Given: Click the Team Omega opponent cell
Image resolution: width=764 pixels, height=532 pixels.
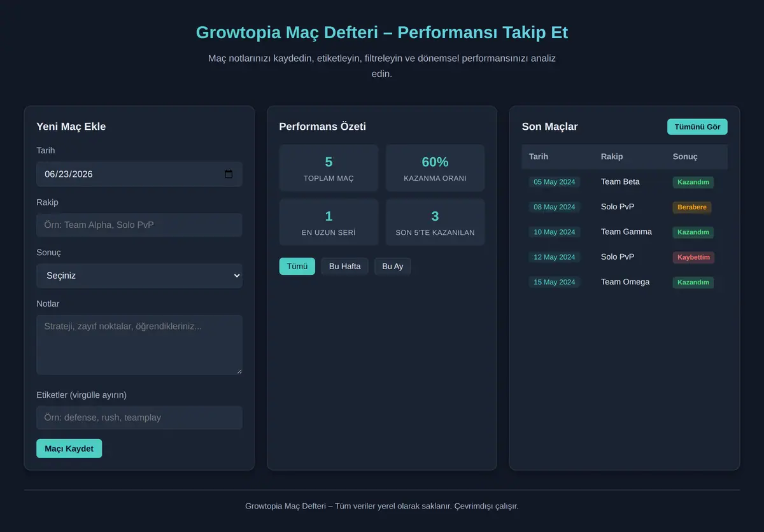Looking at the screenshot, I should point(625,282).
